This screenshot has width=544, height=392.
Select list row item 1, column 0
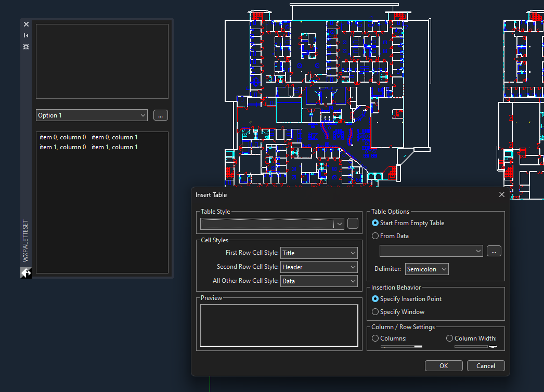(62, 147)
